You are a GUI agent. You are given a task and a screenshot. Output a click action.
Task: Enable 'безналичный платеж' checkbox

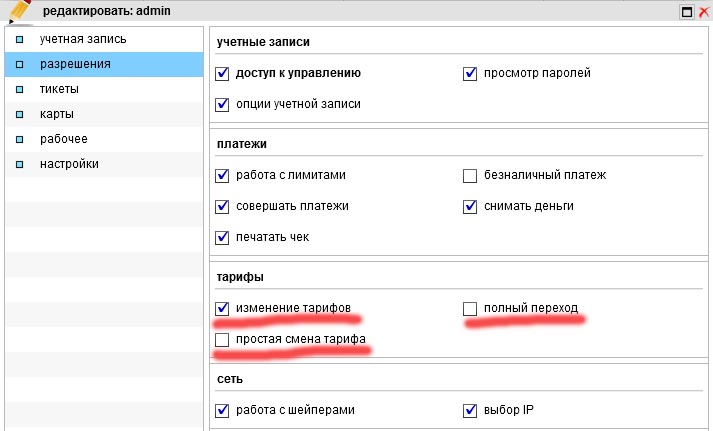(470, 176)
